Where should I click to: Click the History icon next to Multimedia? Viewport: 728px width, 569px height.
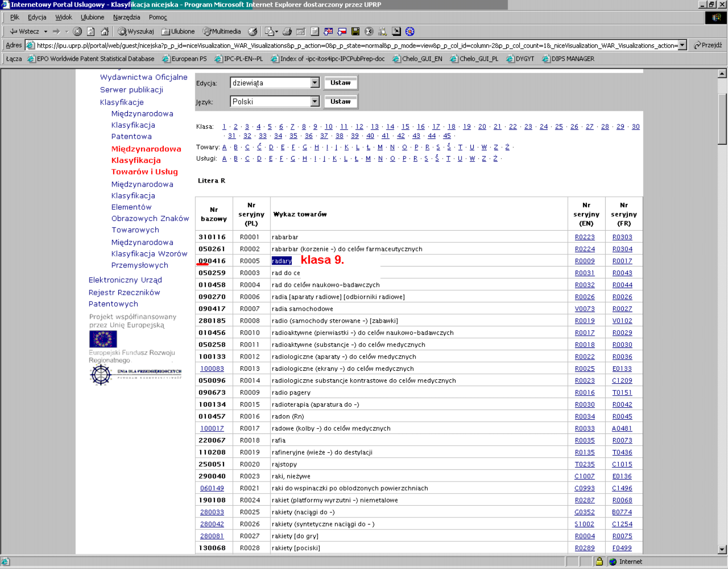[x=253, y=31]
